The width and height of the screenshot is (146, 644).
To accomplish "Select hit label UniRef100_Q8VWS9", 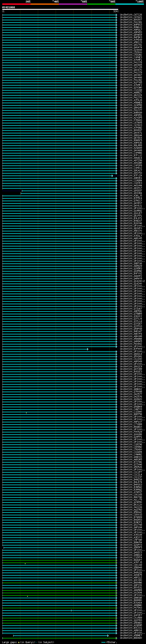I will point(131,35).
